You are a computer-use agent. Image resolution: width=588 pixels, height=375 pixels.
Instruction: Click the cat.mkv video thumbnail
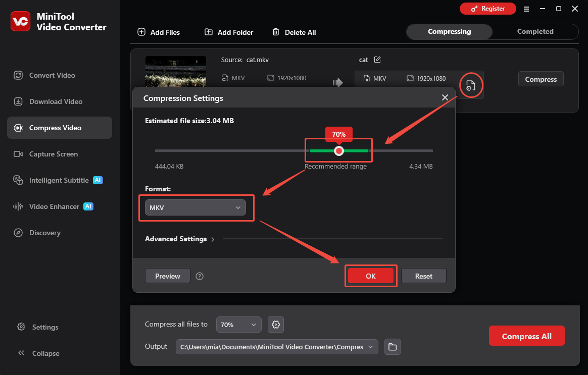175,72
